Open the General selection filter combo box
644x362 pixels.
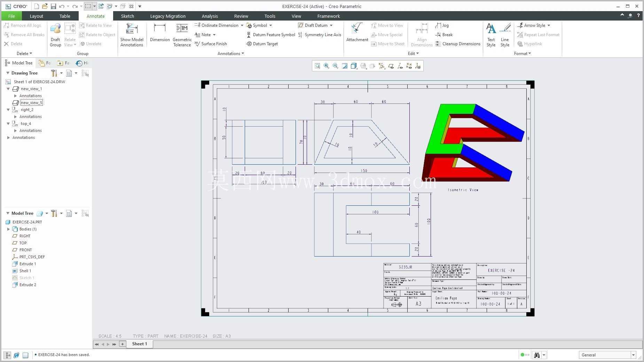click(x=608, y=355)
